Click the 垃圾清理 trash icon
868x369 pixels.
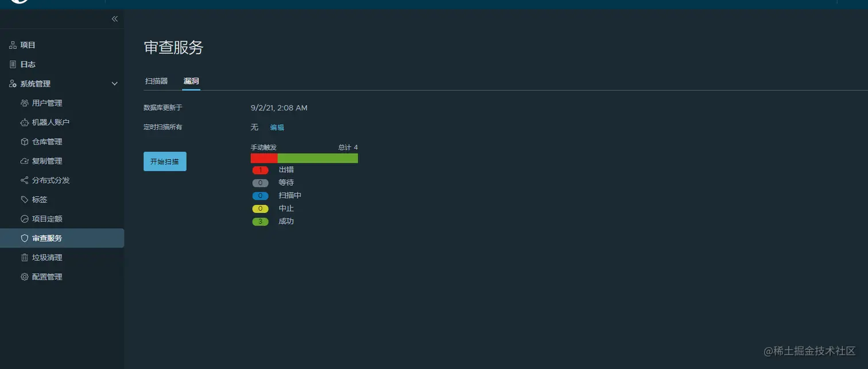click(24, 257)
